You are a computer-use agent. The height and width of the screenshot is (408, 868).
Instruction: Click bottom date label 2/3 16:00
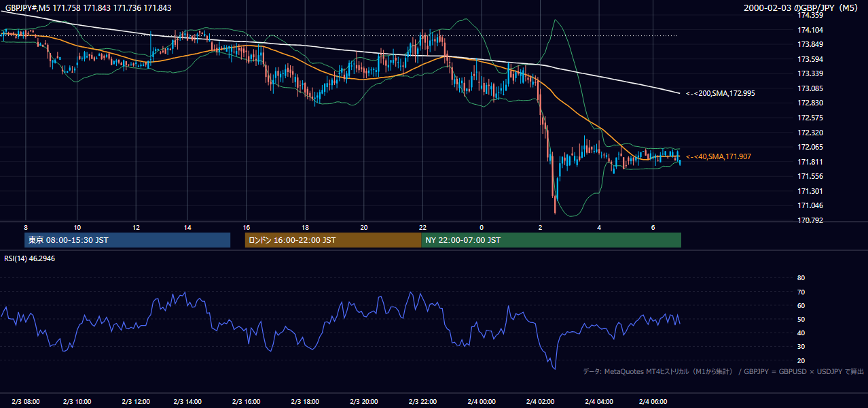(246, 401)
